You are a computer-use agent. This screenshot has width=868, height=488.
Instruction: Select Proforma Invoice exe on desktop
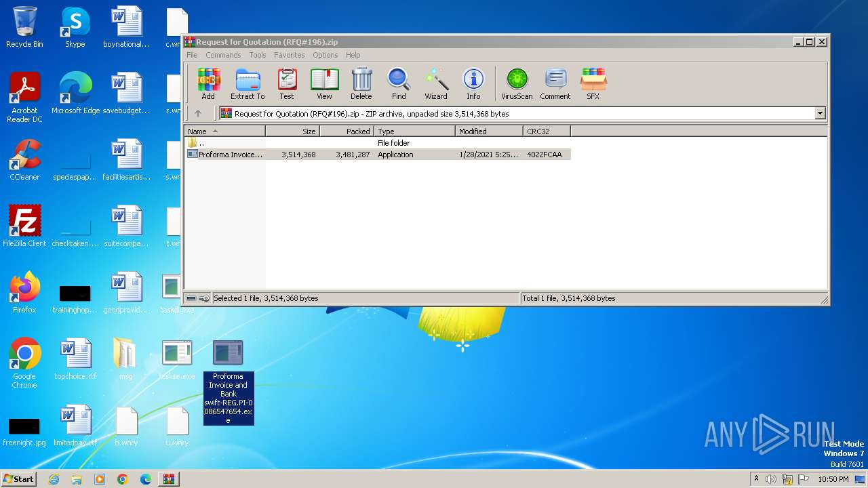click(x=229, y=382)
